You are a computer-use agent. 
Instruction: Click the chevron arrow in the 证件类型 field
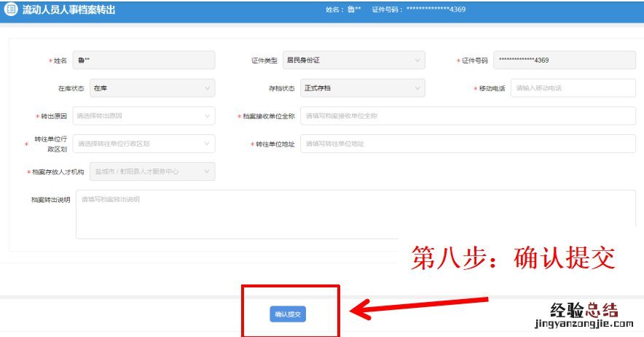tap(417, 61)
